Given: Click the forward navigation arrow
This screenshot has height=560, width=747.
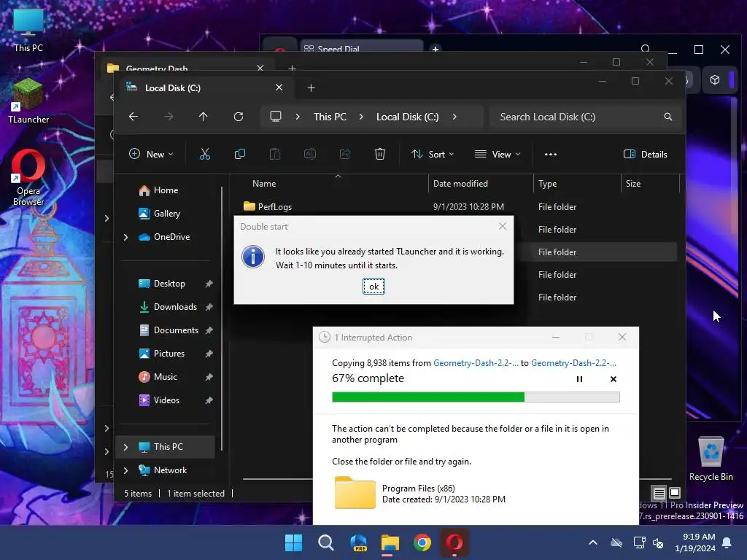Looking at the screenshot, I should (169, 117).
